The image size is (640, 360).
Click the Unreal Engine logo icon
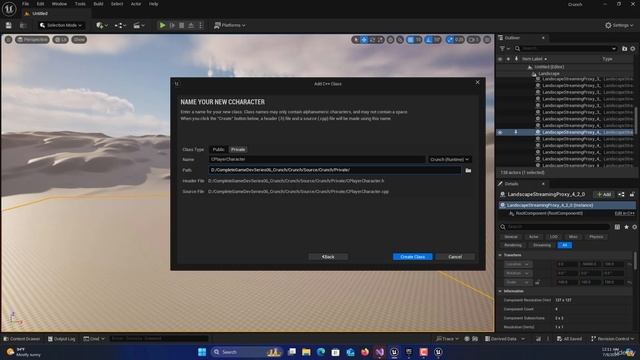click(9, 8)
